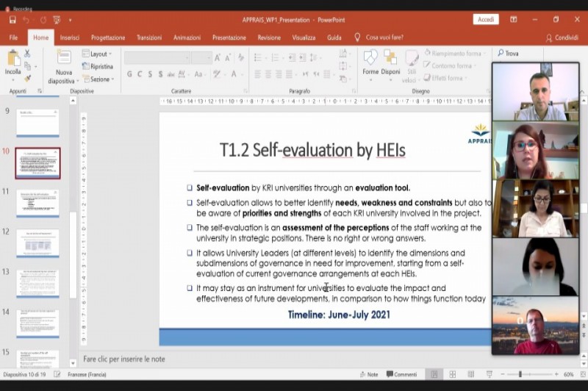
Task: Open the Transizioni ribbon tab
Action: [149, 37]
